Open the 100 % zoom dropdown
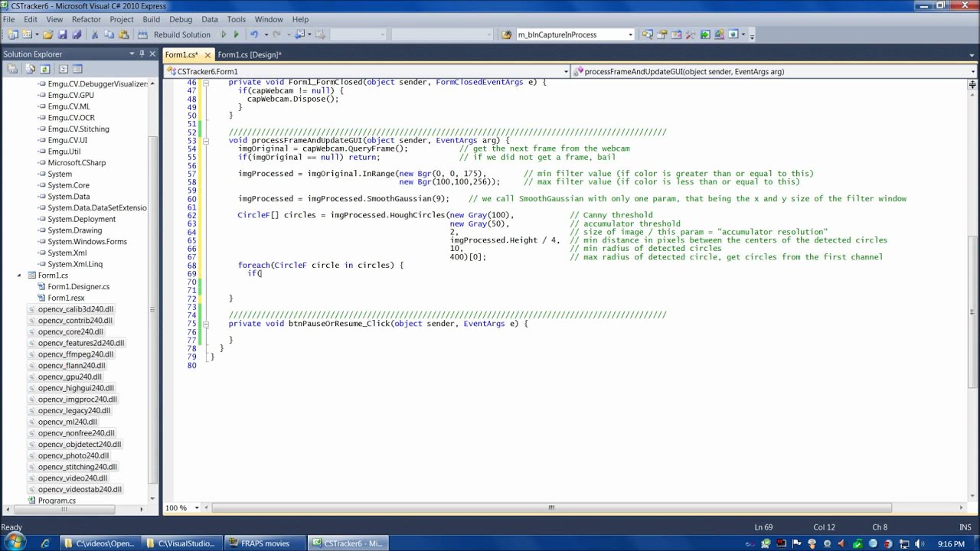This screenshot has height=551, width=980. point(197,507)
